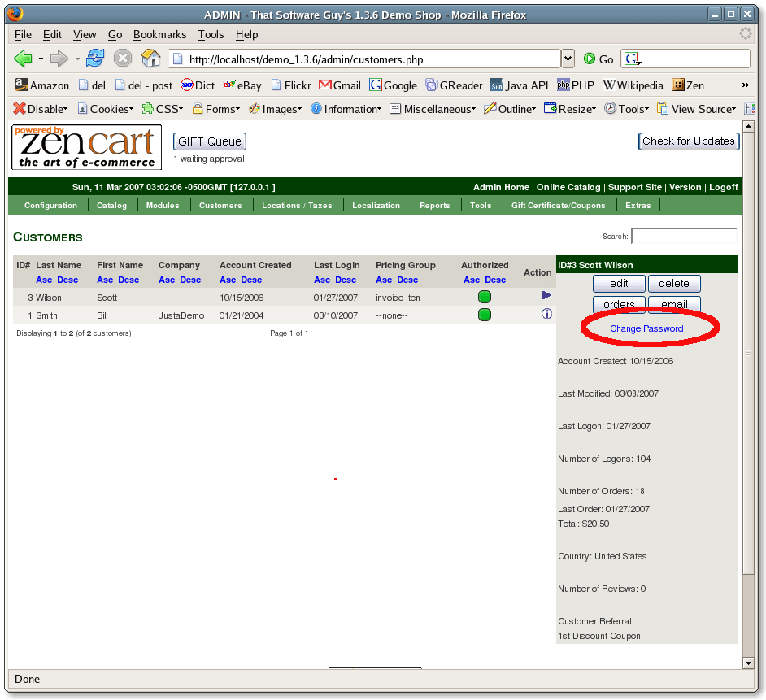Open the File menu

(x=23, y=35)
